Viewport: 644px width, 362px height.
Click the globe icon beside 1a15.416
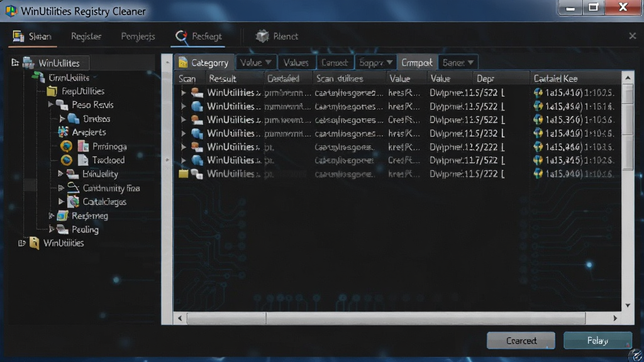(538, 93)
